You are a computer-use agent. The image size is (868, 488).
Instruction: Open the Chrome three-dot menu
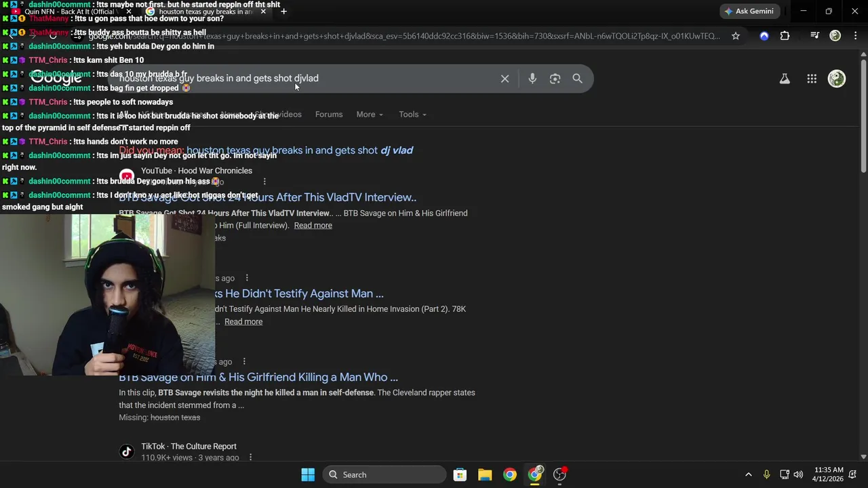[x=855, y=36]
